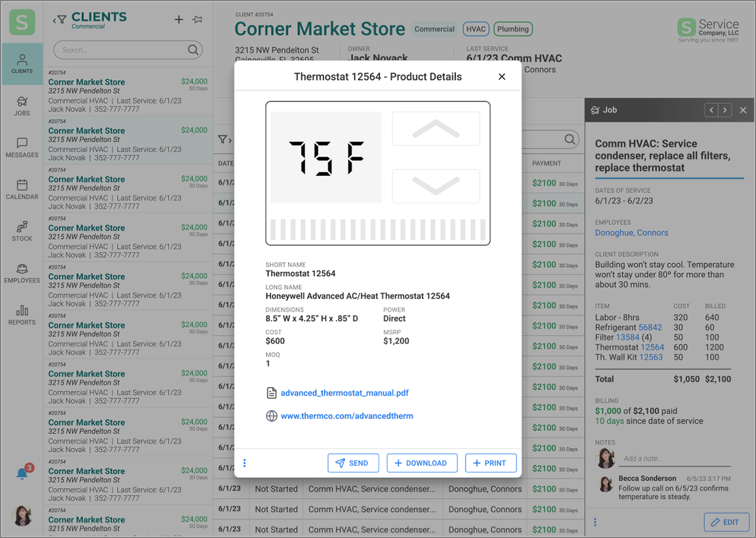Open the Calendar section in sidebar
The image size is (756, 538).
click(x=22, y=189)
